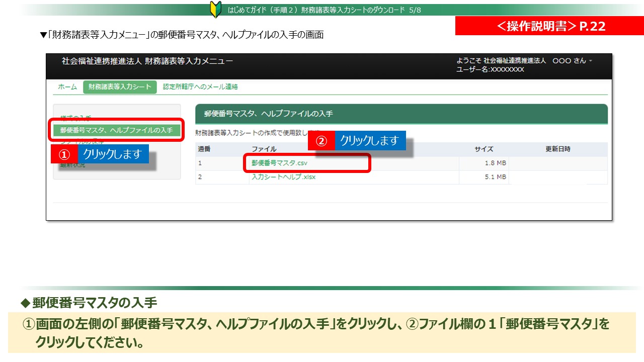Image resolution: width=644 pixels, height=362 pixels.
Task: Click the red circled number 2 marker
Action: pyautogui.click(x=321, y=141)
